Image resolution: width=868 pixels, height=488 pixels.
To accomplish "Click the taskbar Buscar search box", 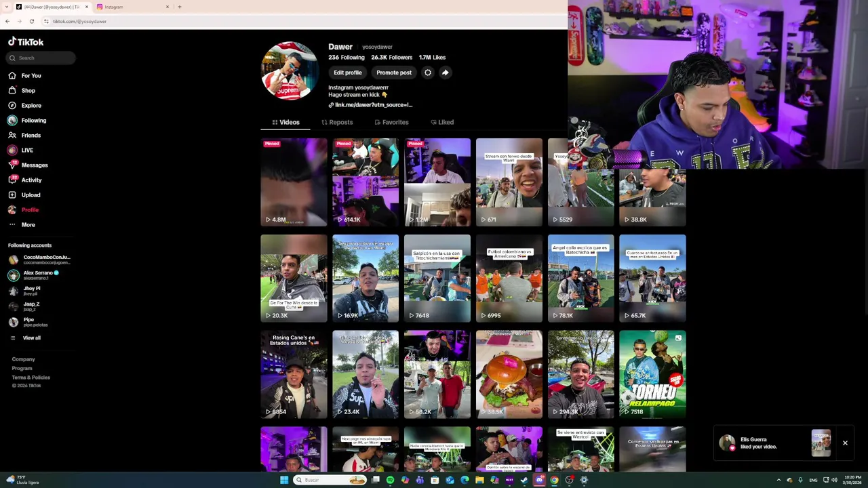I will pyautogui.click(x=330, y=480).
